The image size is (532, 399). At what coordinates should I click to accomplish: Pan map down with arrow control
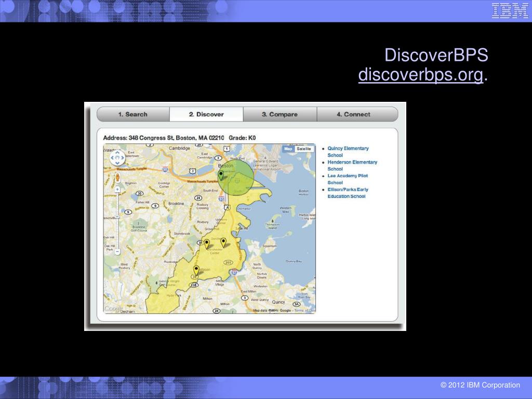117,163
